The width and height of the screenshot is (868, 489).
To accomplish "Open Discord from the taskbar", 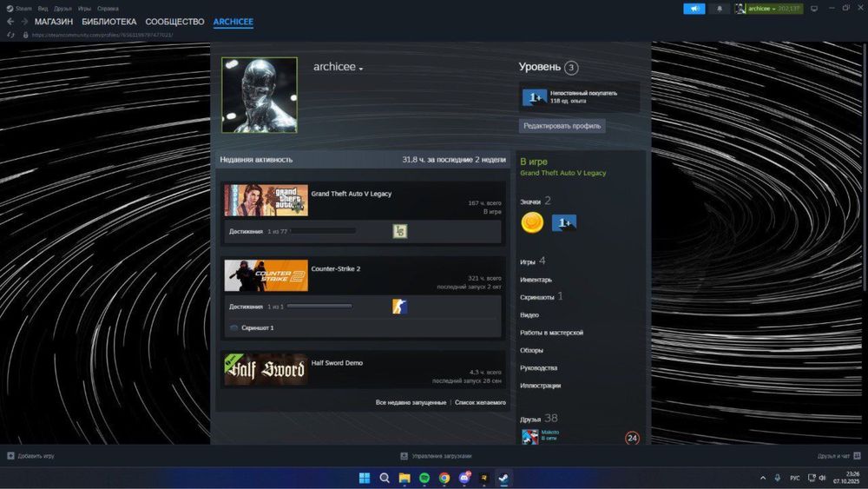I will pyautogui.click(x=464, y=478).
